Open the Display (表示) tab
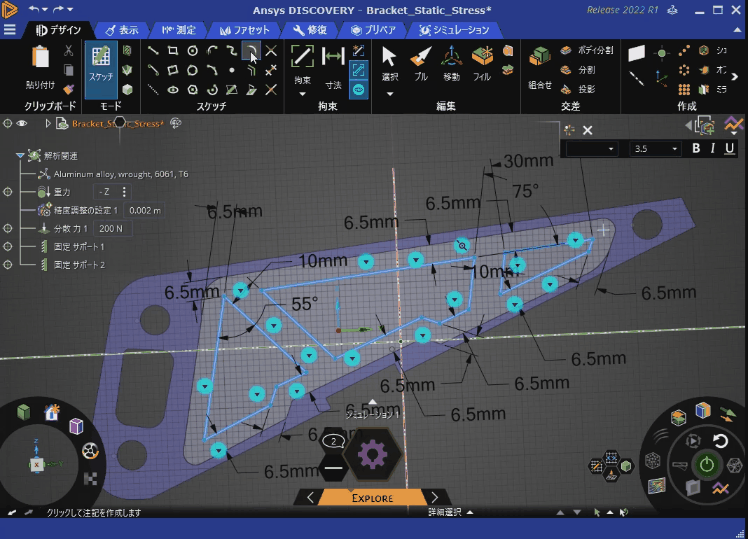This screenshot has height=539, width=748. pyautogui.click(x=122, y=30)
